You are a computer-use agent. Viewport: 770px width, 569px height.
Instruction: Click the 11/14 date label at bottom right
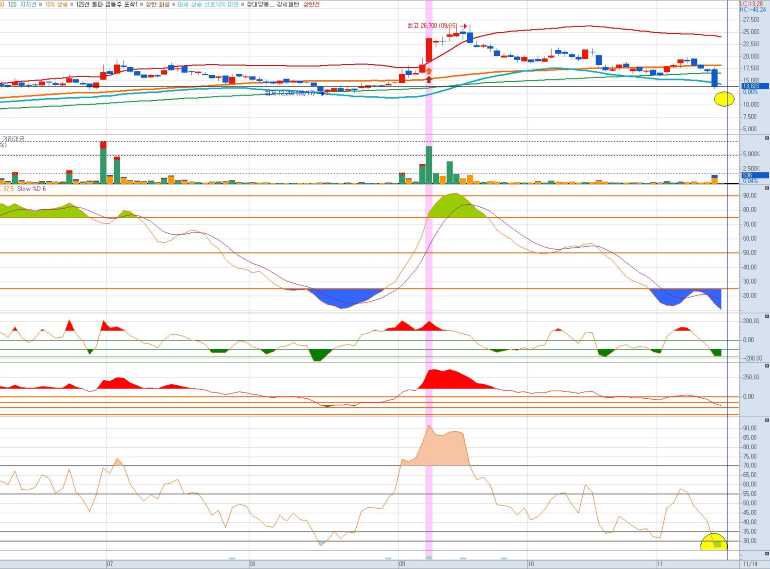pyautogui.click(x=749, y=564)
